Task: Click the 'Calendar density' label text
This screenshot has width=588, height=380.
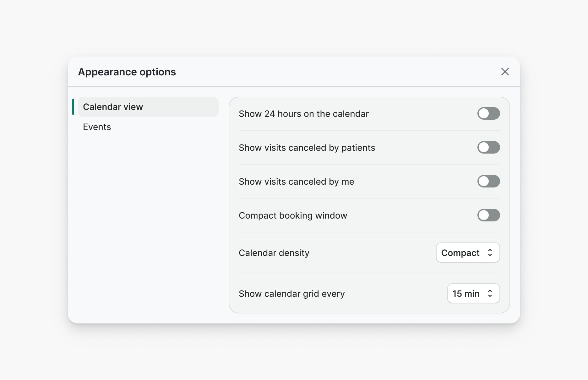Action: coord(274,253)
